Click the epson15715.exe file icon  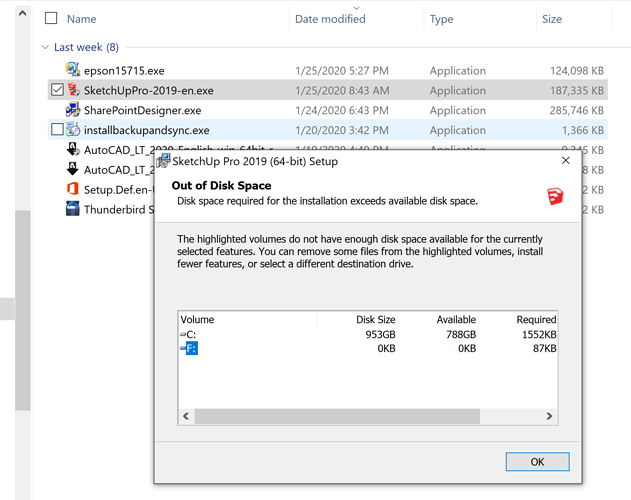point(73,70)
